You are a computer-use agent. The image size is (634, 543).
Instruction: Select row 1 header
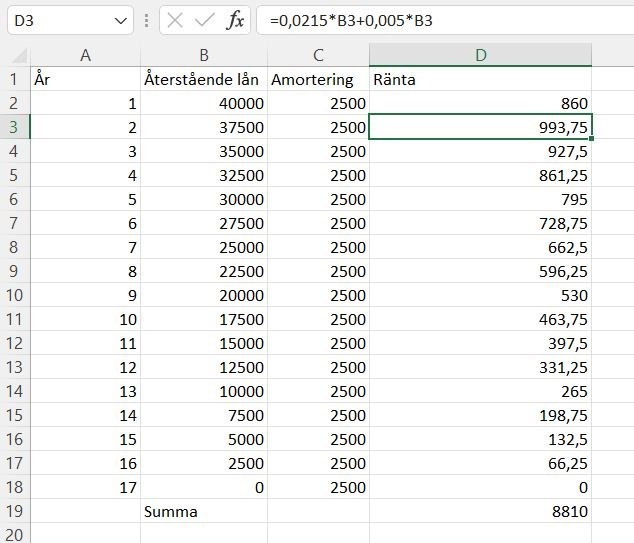[14, 79]
